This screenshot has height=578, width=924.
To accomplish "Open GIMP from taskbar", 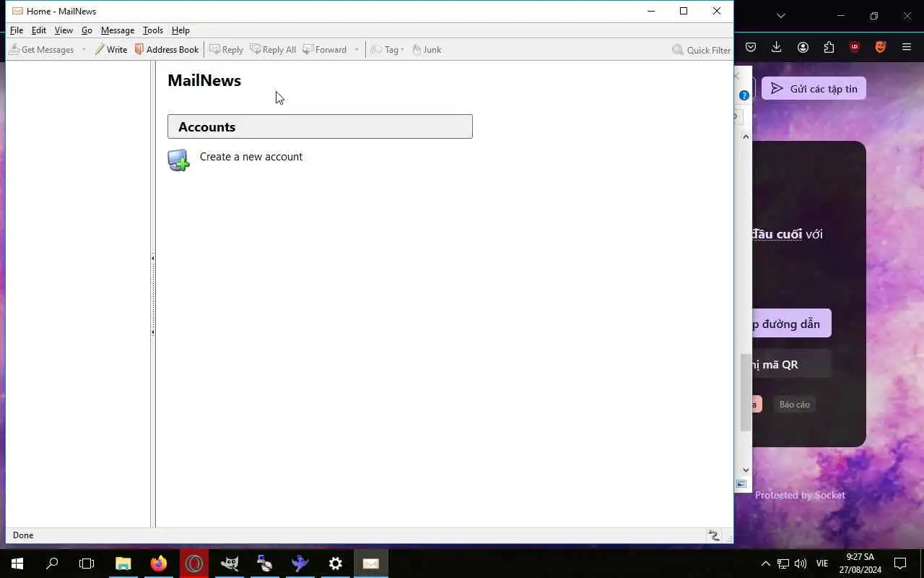I will [230, 564].
